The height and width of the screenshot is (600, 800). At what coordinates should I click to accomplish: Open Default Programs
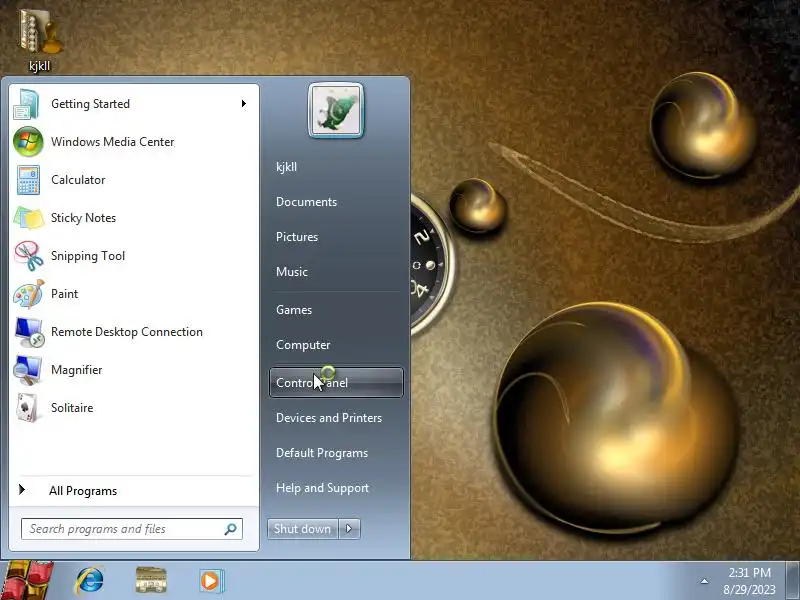(x=322, y=453)
